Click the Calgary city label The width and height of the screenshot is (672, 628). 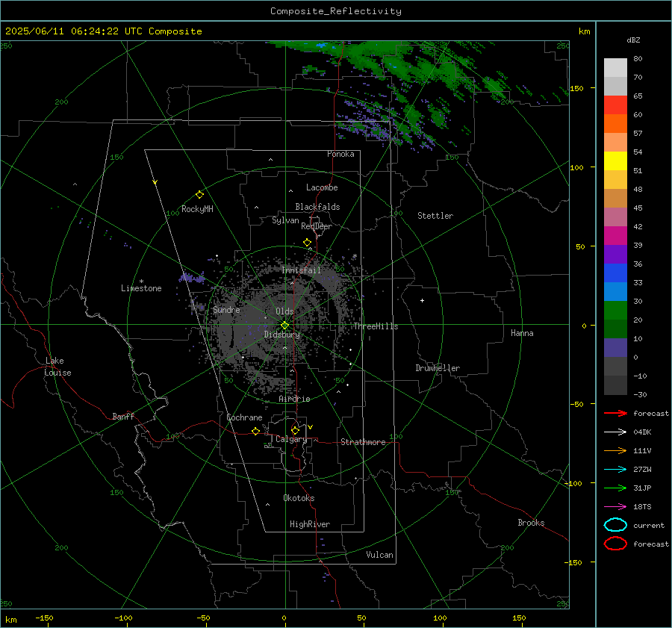(x=291, y=439)
